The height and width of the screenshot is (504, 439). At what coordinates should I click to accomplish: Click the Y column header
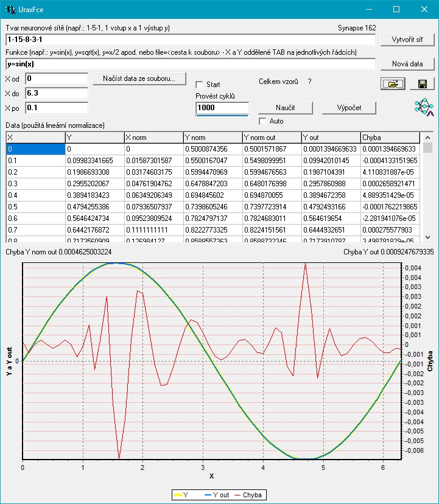point(95,138)
